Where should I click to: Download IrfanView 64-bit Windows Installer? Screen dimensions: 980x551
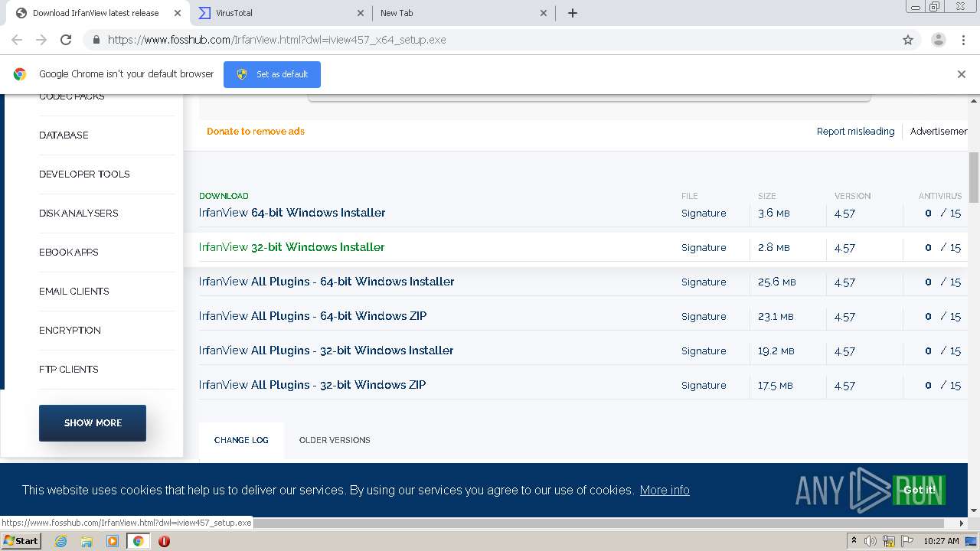pos(292,213)
